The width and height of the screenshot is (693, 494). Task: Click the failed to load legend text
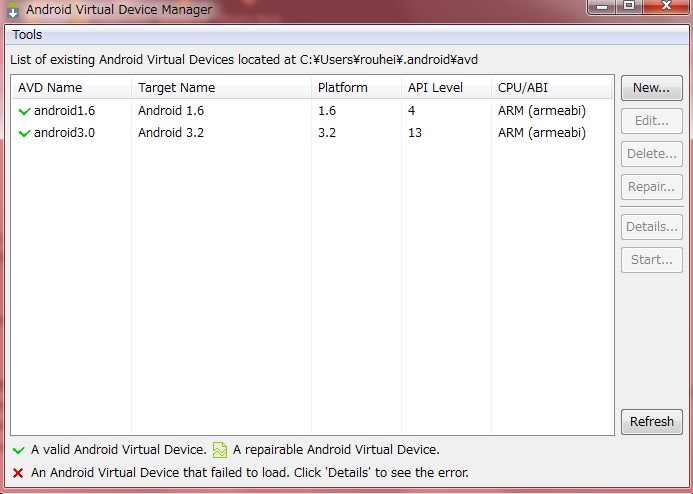[x=250, y=473]
